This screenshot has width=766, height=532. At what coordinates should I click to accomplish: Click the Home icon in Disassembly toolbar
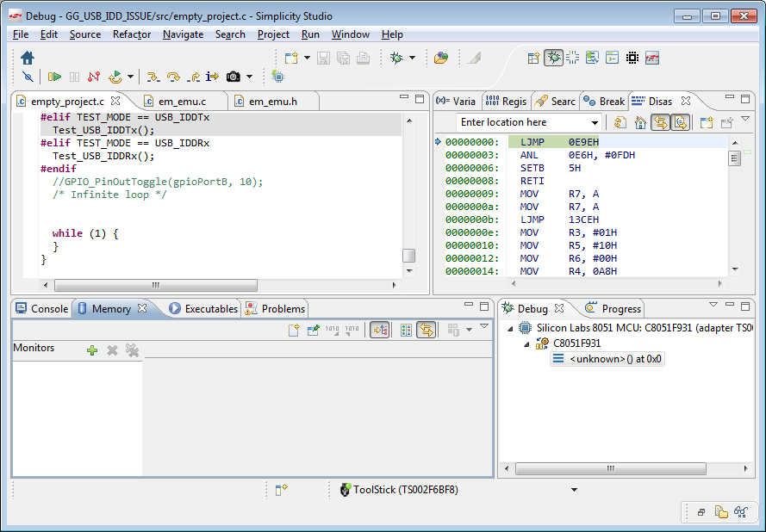pos(639,122)
